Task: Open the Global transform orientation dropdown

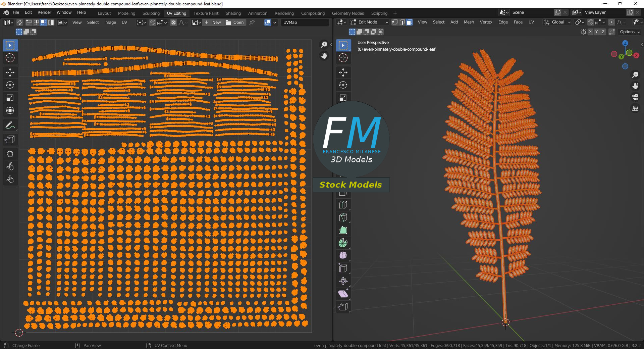Action: (x=557, y=22)
